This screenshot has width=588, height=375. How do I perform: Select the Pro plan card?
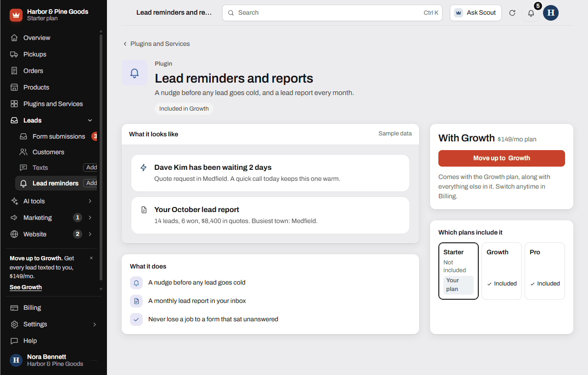tap(545, 271)
